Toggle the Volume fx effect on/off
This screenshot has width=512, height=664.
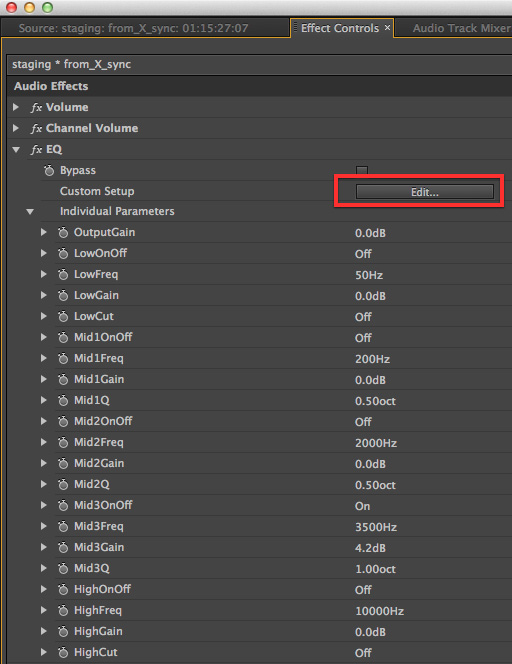pyautogui.click(x=36, y=108)
